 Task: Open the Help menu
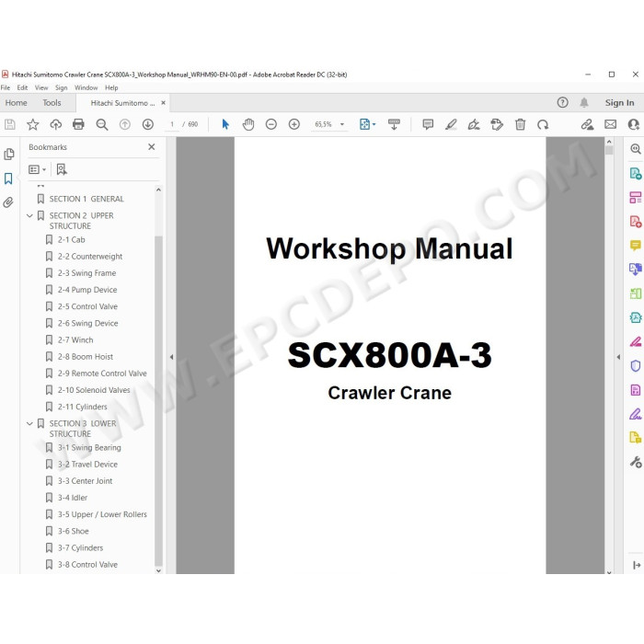(111, 87)
